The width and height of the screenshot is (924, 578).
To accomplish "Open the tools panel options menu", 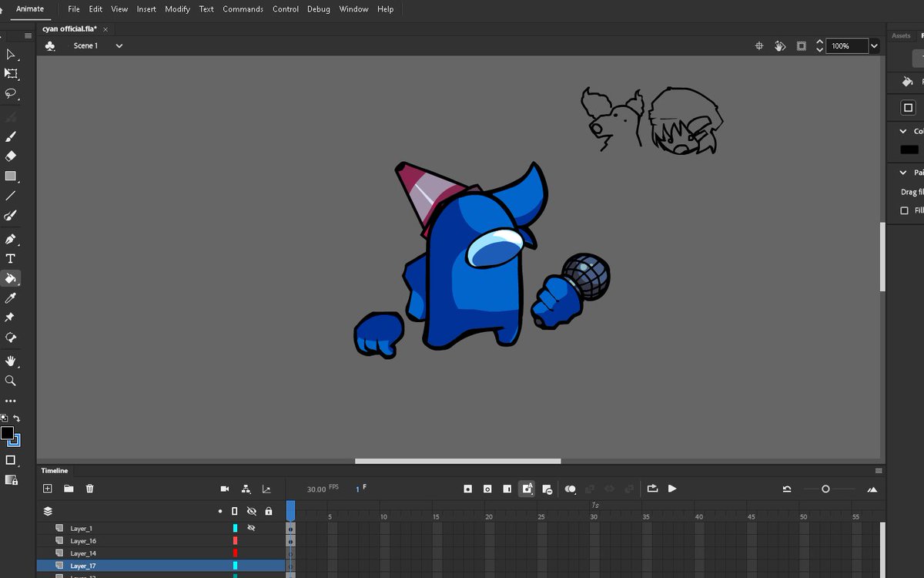I will 28,35.
